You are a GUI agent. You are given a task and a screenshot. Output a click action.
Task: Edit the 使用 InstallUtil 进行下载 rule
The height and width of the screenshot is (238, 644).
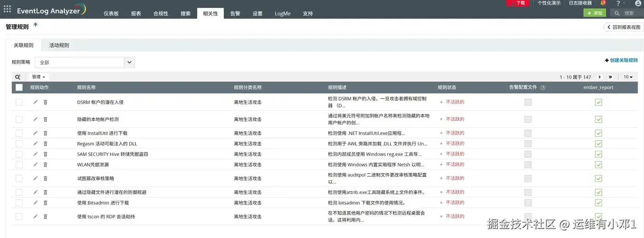[x=35, y=133]
